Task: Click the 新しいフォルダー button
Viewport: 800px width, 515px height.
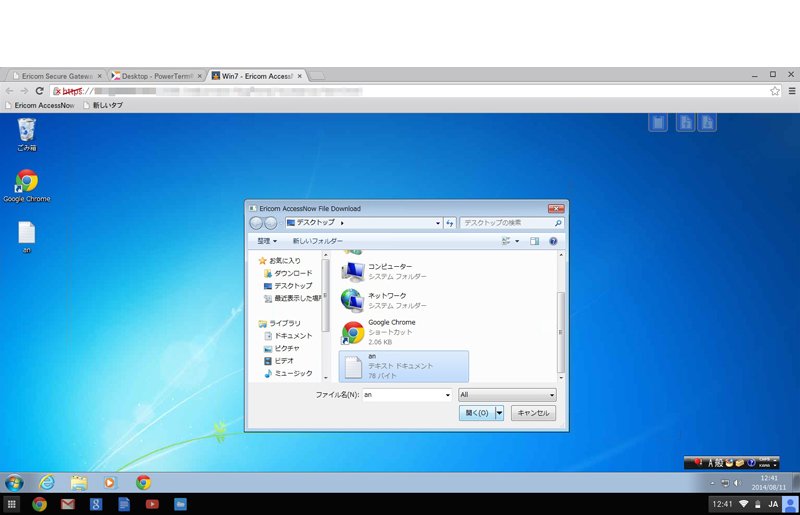Action: (x=317, y=241)
